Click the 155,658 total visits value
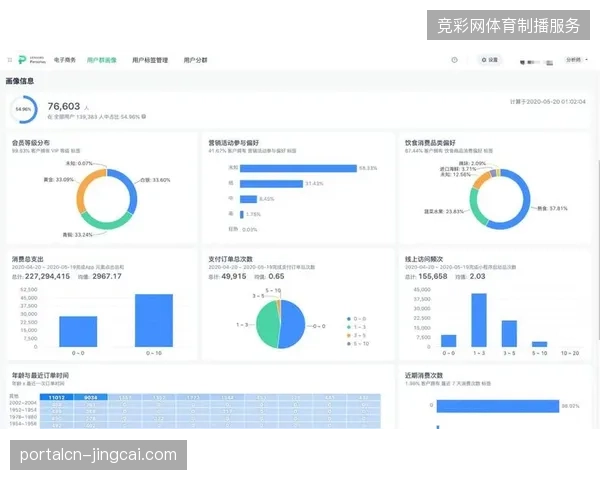Screen dimensions: 600x480 point(433,276)
